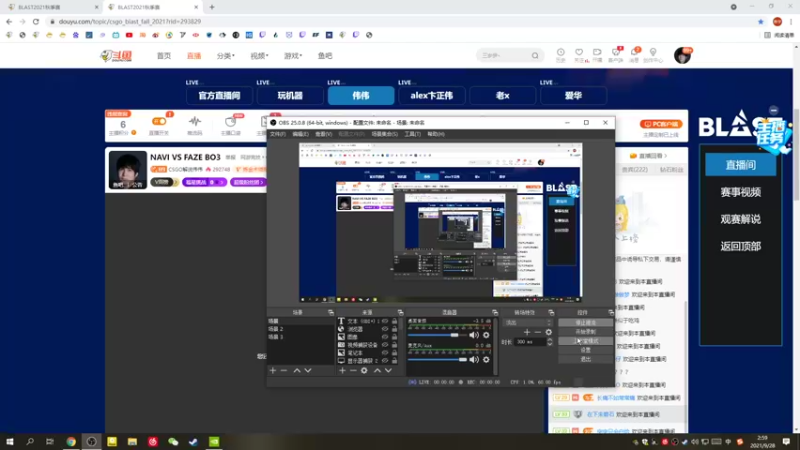The width and height of the screenshot is (800, 450).
Task: Lock the 文本 (GDI+) source
Action: 394,321
